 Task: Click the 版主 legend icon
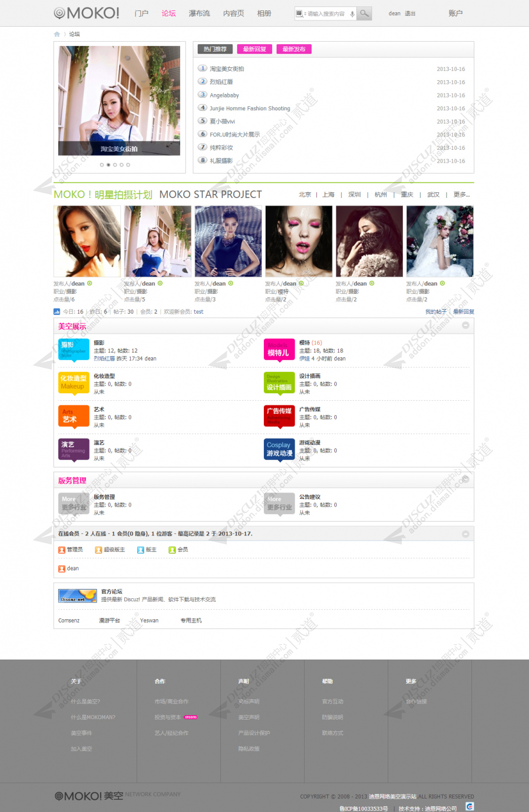141,549
